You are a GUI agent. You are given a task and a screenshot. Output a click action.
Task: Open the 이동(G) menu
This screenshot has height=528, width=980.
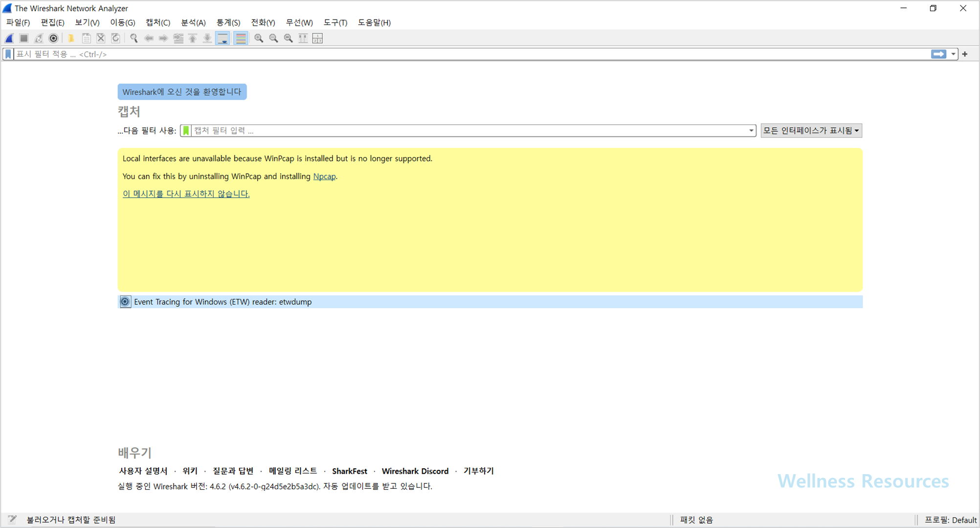[x=123, y=23]
